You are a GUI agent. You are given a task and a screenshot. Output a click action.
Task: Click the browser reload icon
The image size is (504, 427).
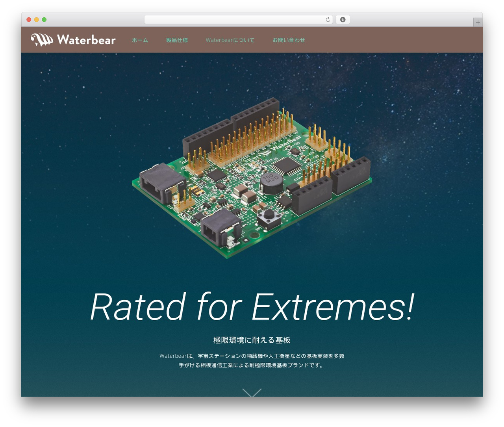coord(328,20)
